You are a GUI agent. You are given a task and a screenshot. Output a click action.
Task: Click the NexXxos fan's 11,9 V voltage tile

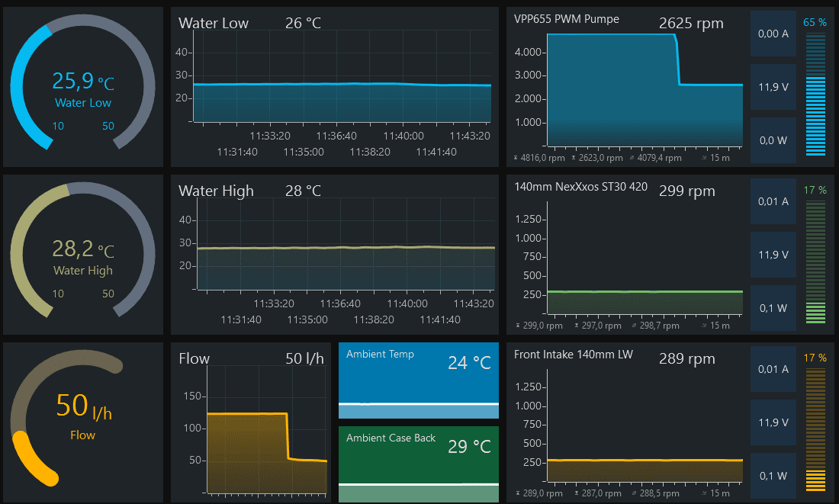click(773, 255)
